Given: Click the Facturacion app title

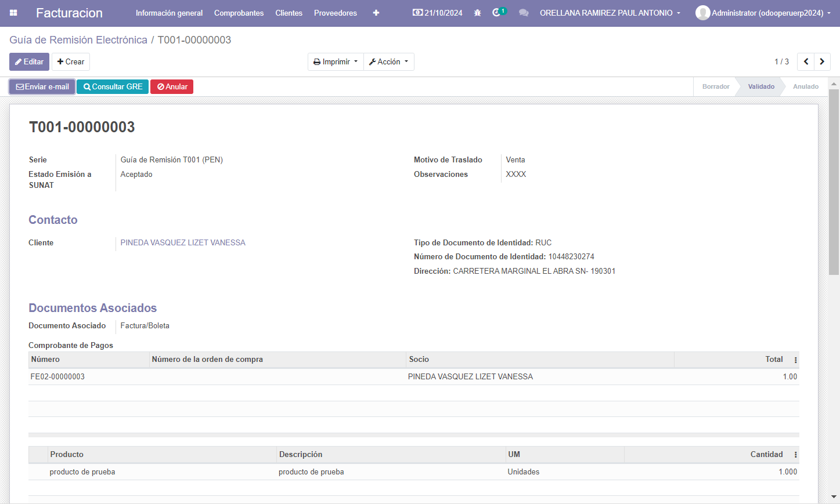Looking at the screenshot, I should [69, 13].
